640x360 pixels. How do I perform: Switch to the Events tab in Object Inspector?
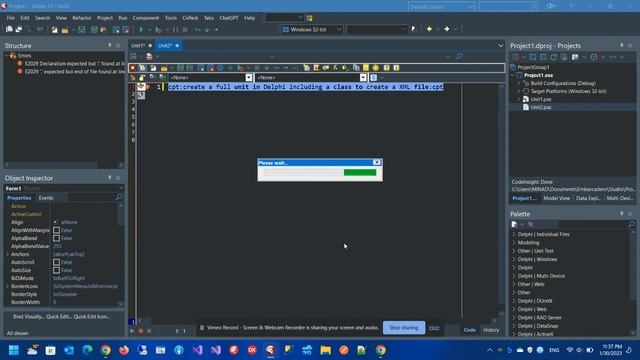(x=46, y=198)
